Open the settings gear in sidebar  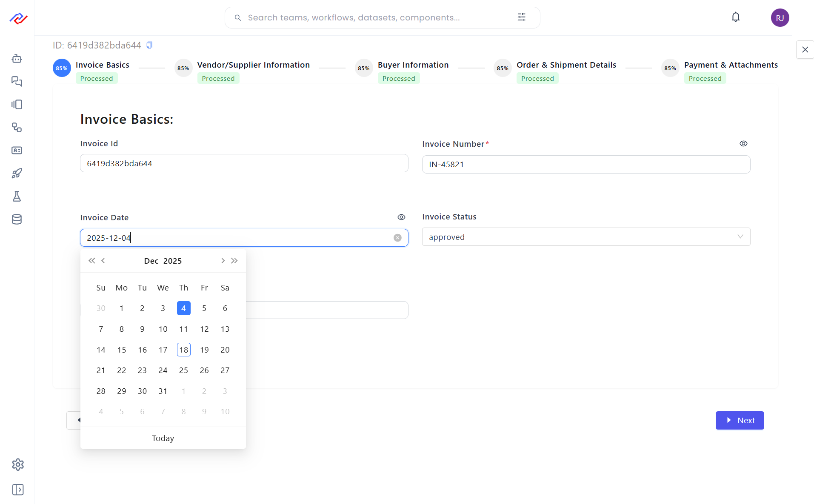click(17, 464)
